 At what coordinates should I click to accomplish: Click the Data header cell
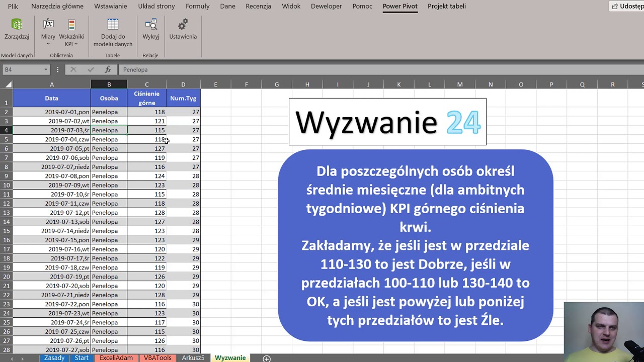[x=52, y=98]
